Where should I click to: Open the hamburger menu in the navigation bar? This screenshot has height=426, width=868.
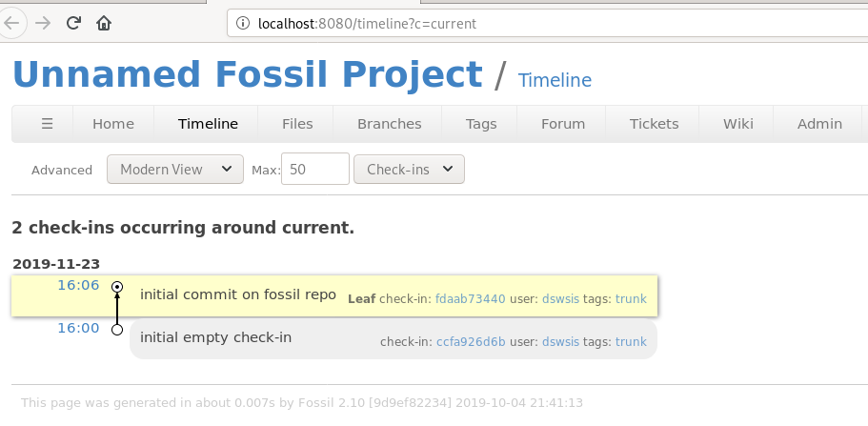[x=48, y=124]
